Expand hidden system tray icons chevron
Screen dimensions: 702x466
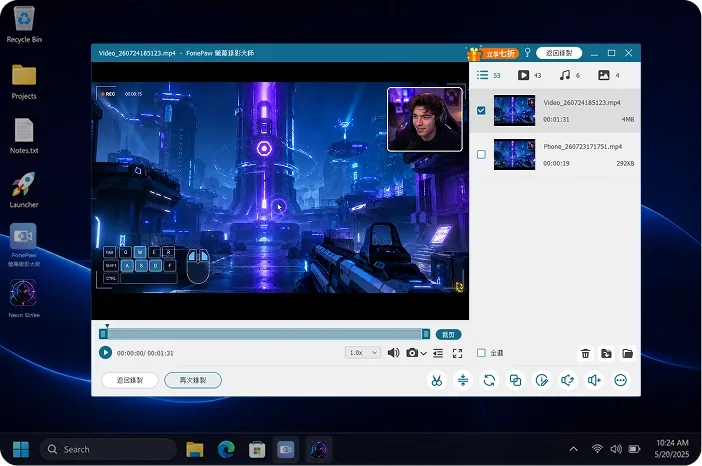point(574,449)
